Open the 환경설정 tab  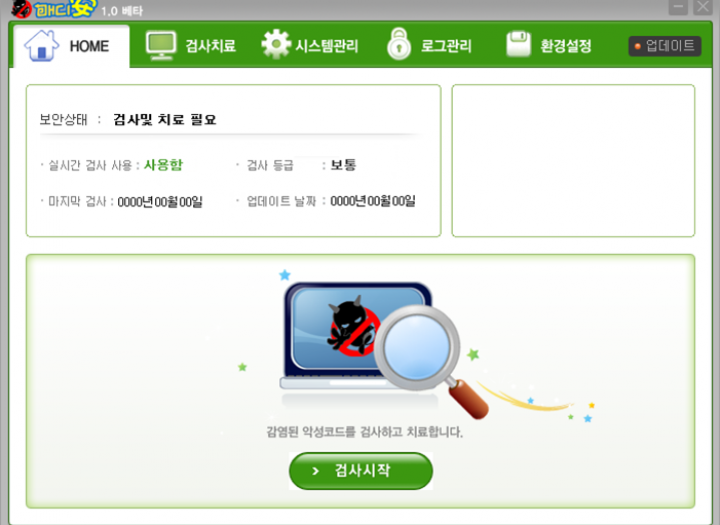click(x=566, y=46)
